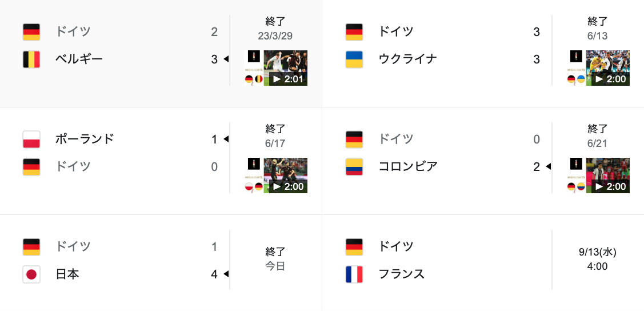This screenshot has width=644, height=311.
Task: Open the ウクライナ team link
Action: pos(407,59)
